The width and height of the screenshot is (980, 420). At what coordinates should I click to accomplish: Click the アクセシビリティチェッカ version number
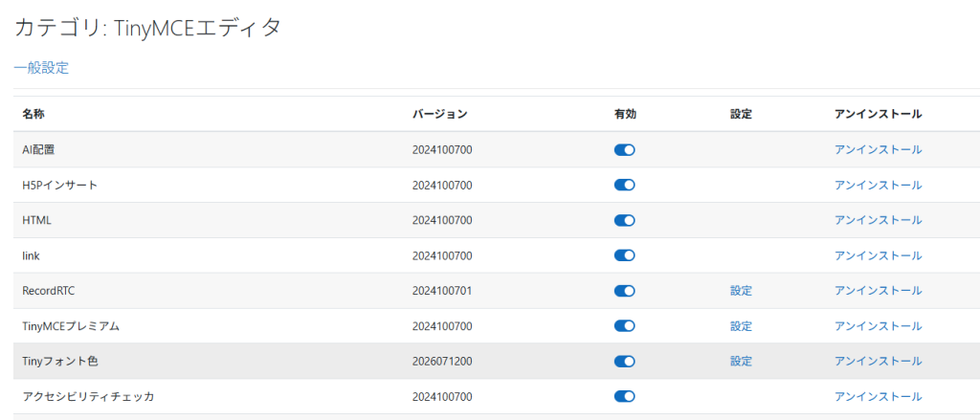[x=442, y=396]
